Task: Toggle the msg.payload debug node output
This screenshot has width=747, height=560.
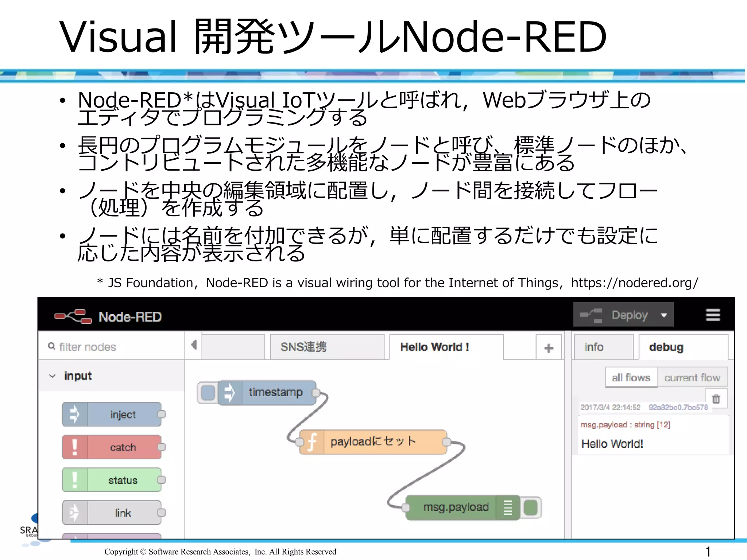Action: click(531, 507)
